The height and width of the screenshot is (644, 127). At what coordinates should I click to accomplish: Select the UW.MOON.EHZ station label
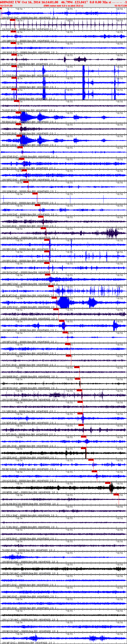coord(10,631)
